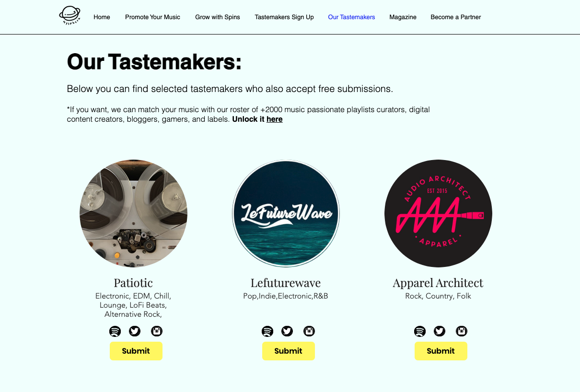Go to the Home menu item
Screen dimensions: 580x392
pos(102,17)
